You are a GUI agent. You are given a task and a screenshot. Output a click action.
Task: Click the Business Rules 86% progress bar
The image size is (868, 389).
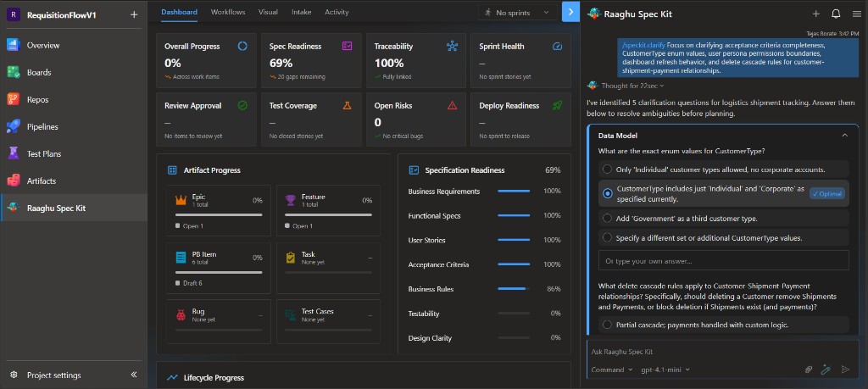pos(514,289)
